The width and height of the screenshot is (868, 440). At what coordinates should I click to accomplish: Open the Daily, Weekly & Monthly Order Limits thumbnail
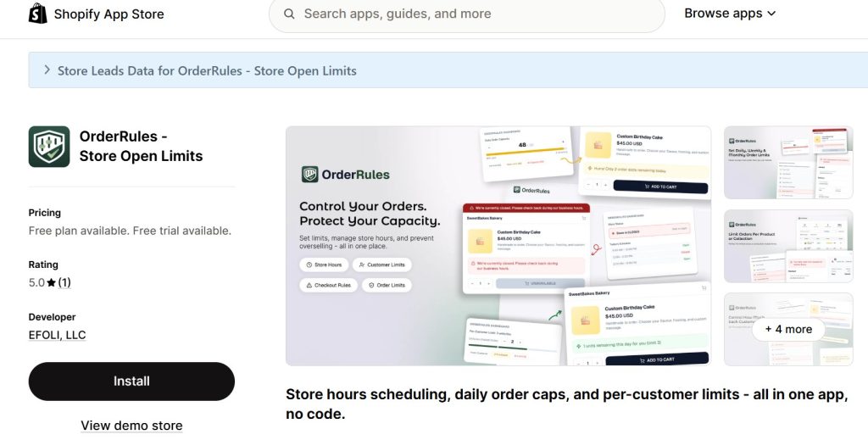(x=788, y=162)
